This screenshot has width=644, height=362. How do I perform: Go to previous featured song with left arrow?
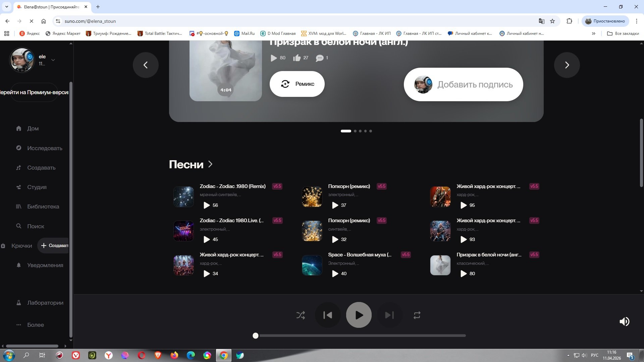click(x=146, y=65)
